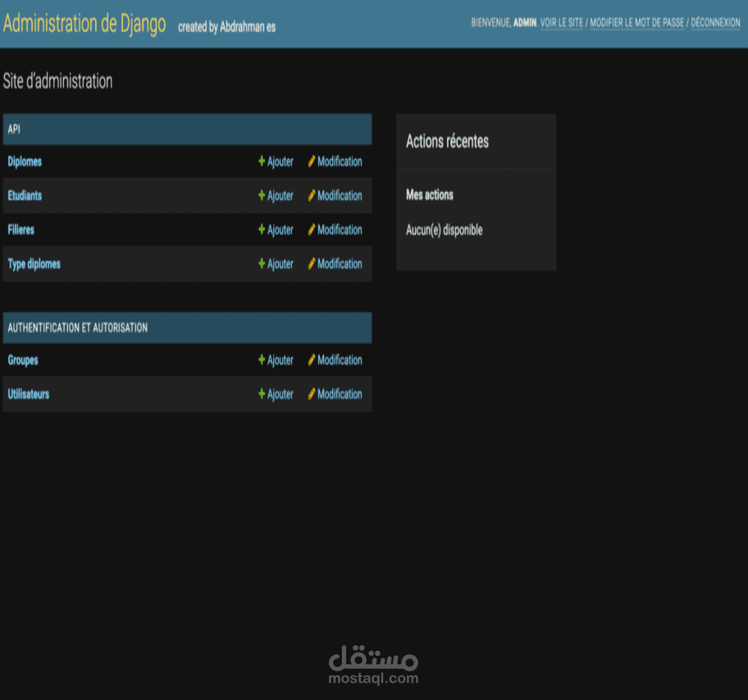The image size is (748, 700).
Task: Click Ajouter text for Etudiants
Action: coord(280,196)
